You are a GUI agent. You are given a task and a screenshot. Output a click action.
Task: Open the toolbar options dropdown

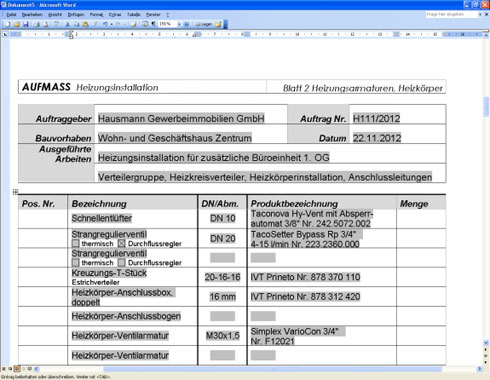(x=226, y=24)
